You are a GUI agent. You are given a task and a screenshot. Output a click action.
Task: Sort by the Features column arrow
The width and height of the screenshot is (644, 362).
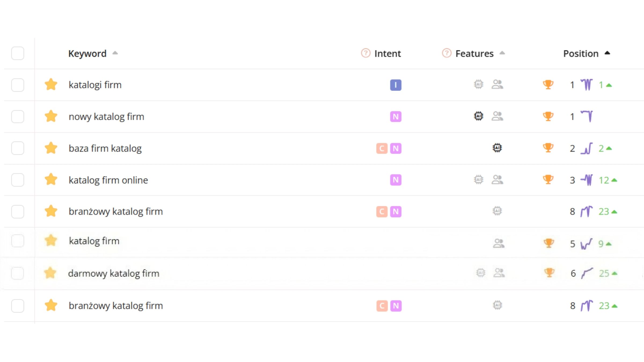coord(502,53)
